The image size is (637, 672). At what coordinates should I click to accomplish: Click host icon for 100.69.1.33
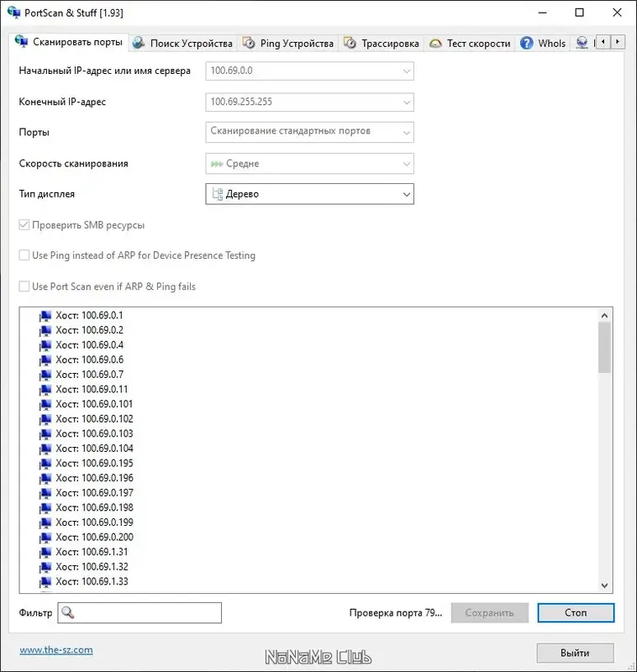[45, 582]
